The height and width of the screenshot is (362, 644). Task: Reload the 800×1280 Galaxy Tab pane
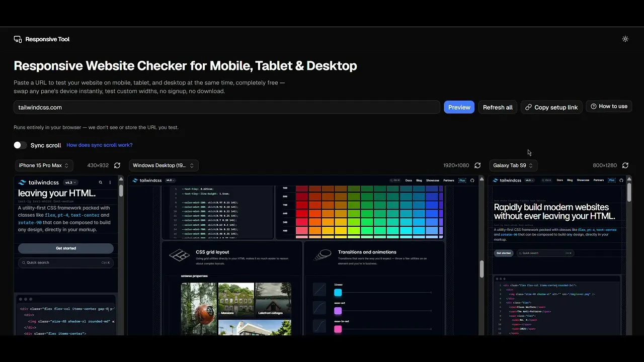coord(625,165)
